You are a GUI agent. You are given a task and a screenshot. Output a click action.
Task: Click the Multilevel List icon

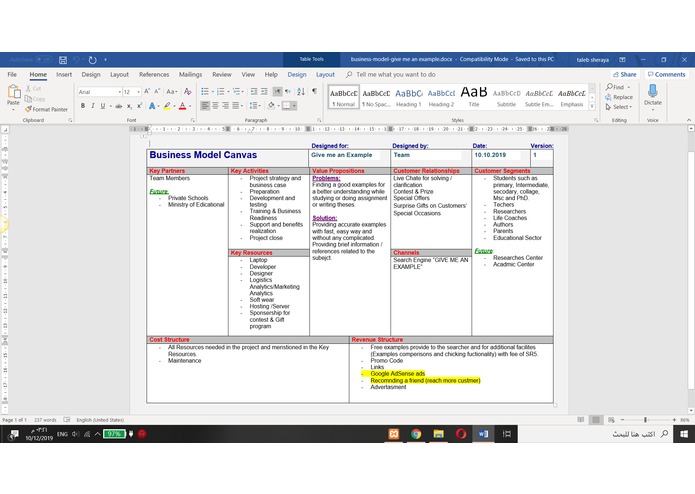(x=236, y=92)
